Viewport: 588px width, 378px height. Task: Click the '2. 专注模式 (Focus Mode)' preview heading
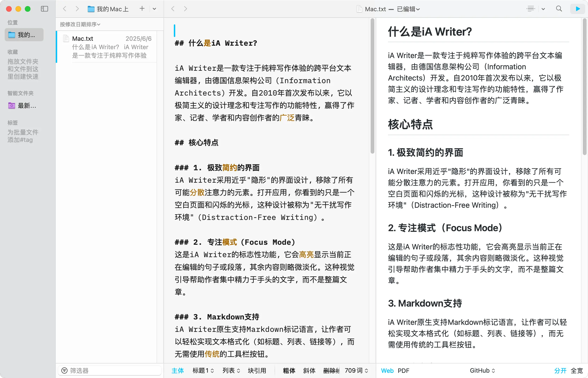pos(445,228)
